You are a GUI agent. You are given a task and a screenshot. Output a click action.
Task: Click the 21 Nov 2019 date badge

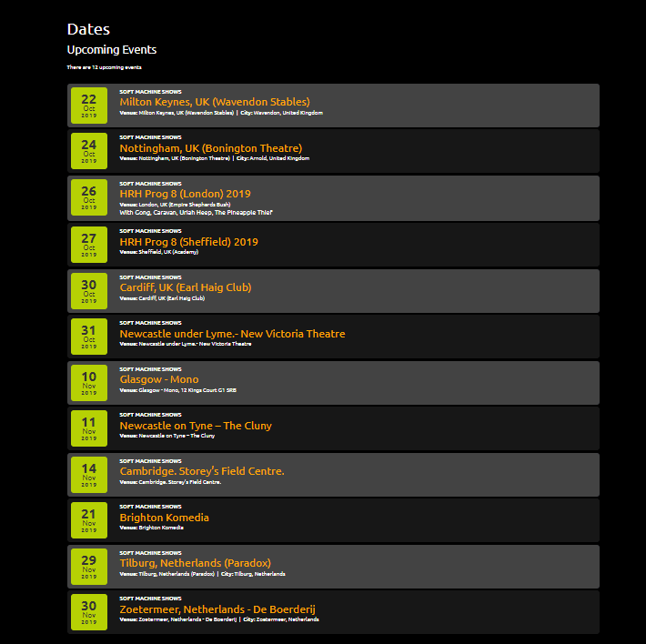(89, 519)
